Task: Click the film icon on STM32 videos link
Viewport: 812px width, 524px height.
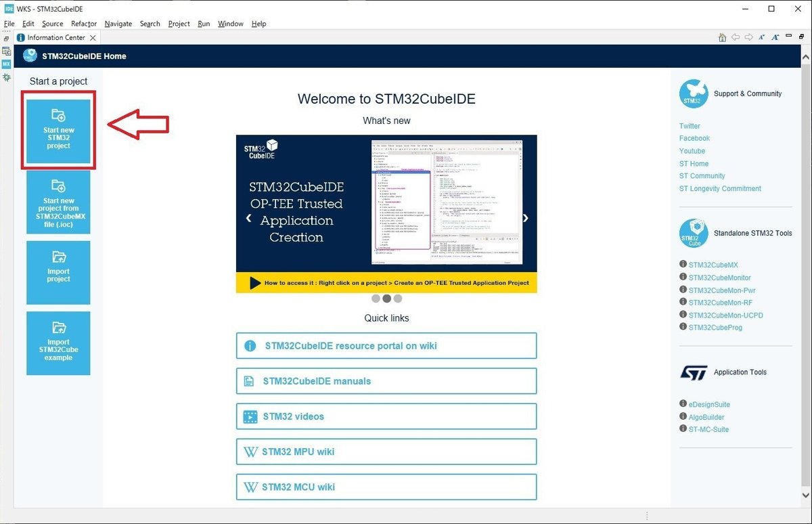Action: coord(250,416)
